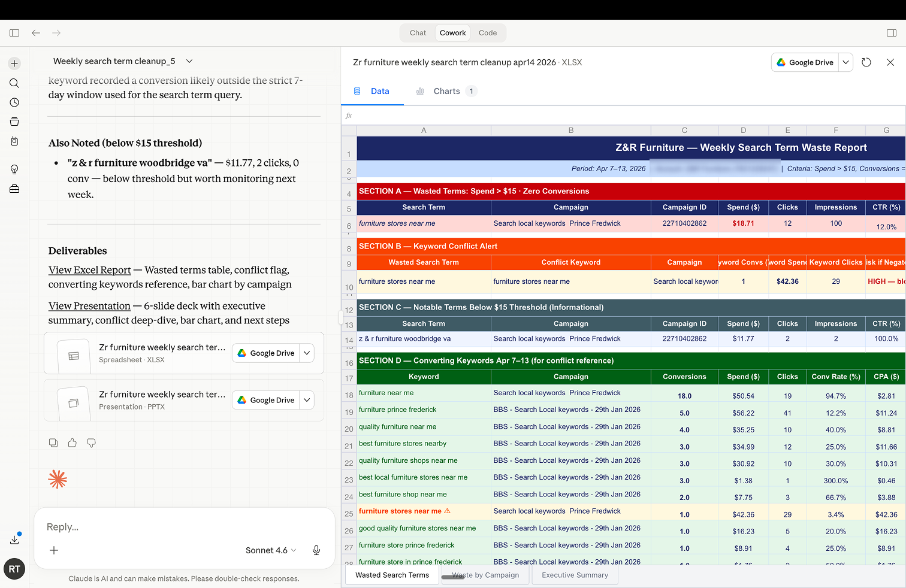Toggle the left sidebar panel
Screen dimensions: 906x588
[x=14, y=33]
